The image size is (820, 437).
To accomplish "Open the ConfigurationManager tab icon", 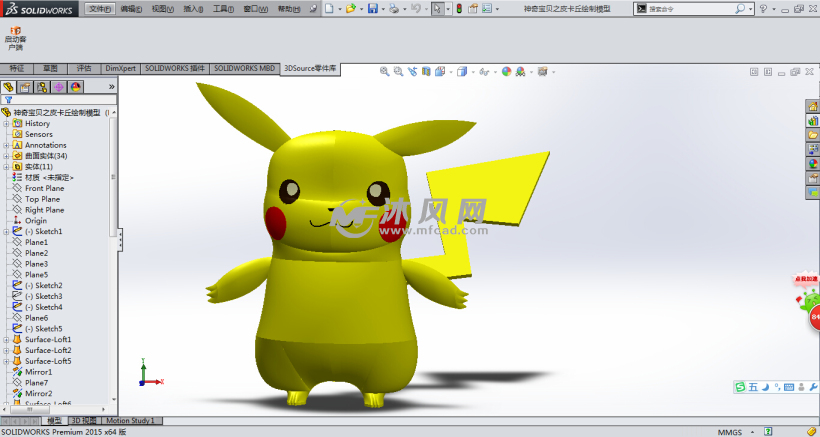I will pos(42,87).
